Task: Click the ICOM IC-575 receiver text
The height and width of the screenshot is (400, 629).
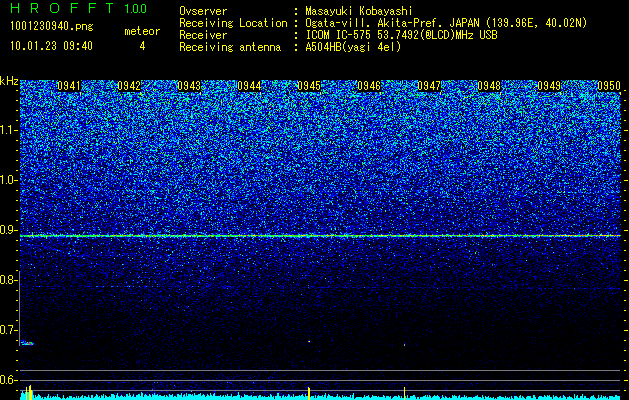Action: point(401,35)
